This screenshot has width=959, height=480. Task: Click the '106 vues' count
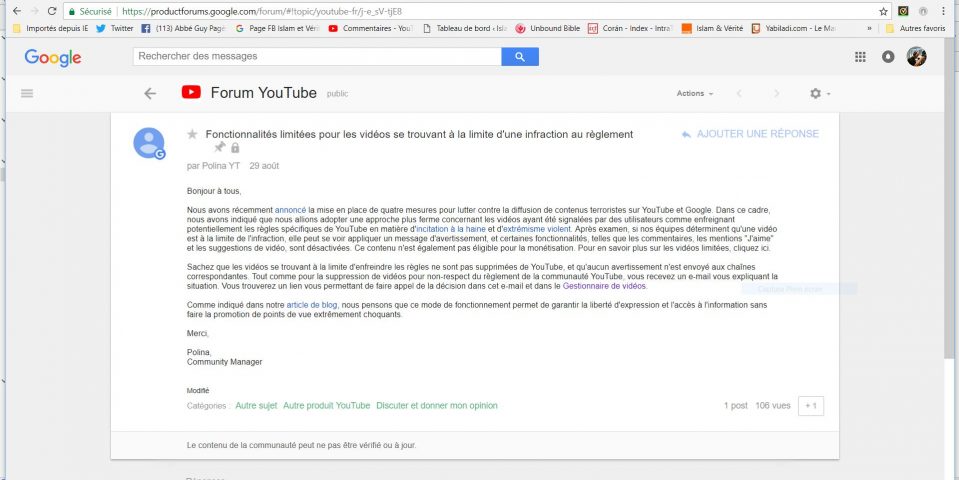tap(772, 405)
